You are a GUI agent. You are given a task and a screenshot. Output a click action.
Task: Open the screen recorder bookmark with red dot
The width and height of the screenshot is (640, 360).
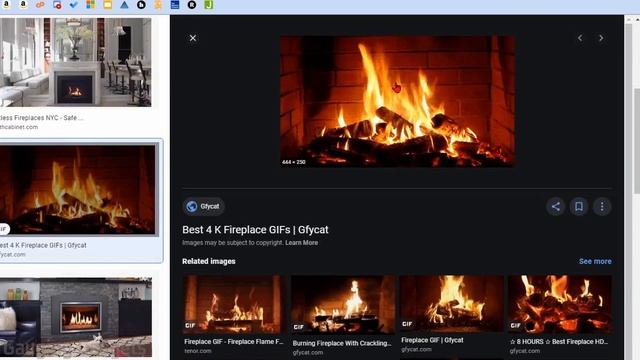coord(57,5)
